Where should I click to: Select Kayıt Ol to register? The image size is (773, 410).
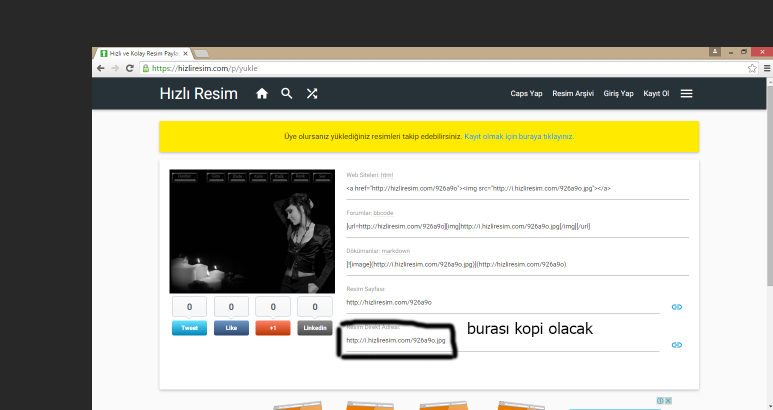656,94
